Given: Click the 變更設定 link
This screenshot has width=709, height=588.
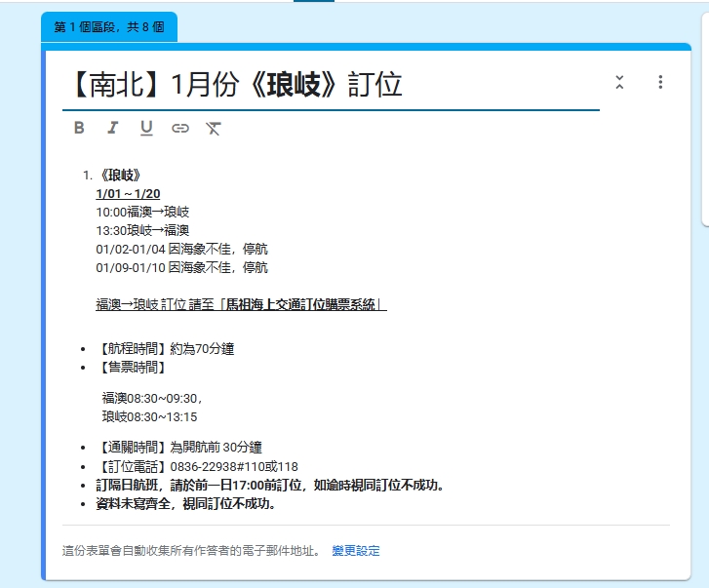Looking at the screenshot, I should coord(356,551).
